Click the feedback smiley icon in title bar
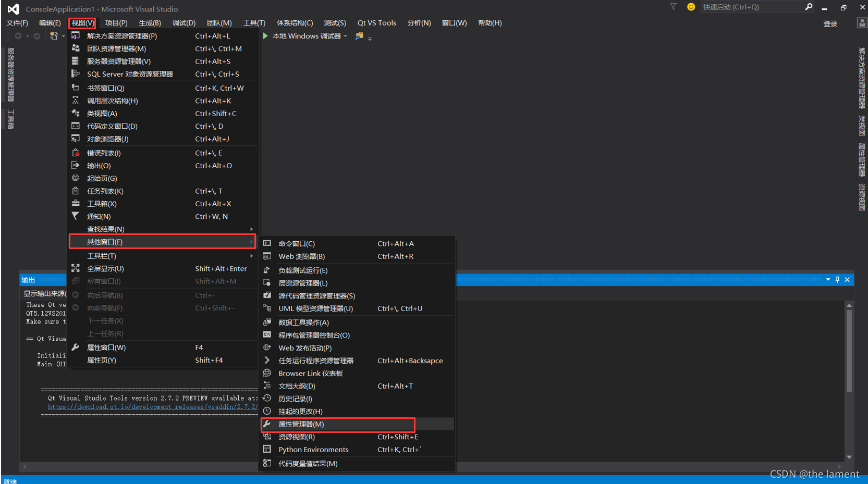868x484 pixels. coord(691,7)
